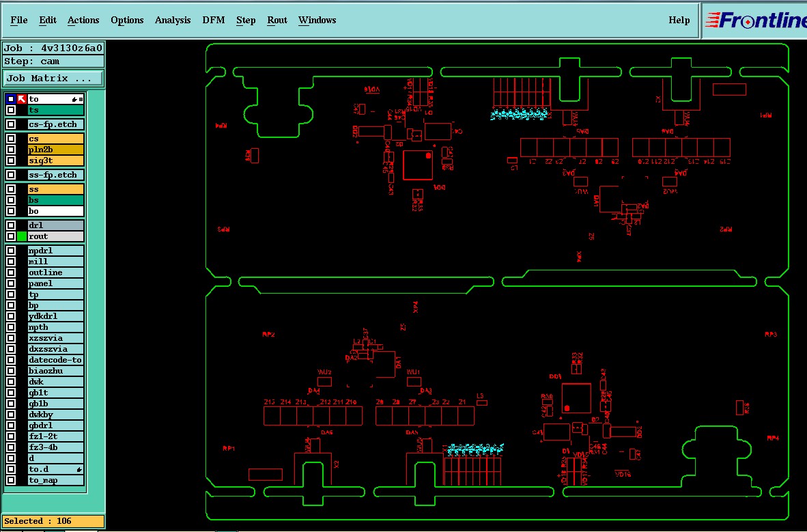Click the hand icon on 'to.d' layer
Screen dimensions: 807x532
click(x=79, y=469)
